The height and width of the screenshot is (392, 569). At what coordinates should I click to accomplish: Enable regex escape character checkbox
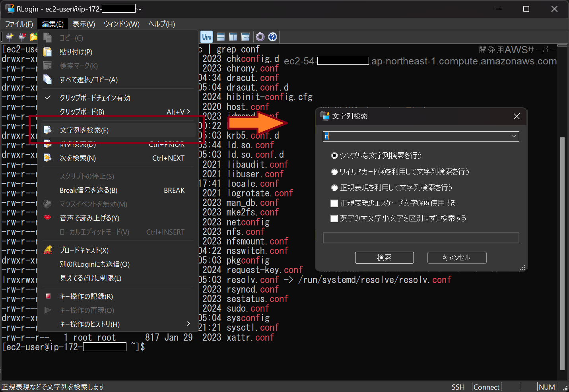pyautogui.click(x=334, y=204)
